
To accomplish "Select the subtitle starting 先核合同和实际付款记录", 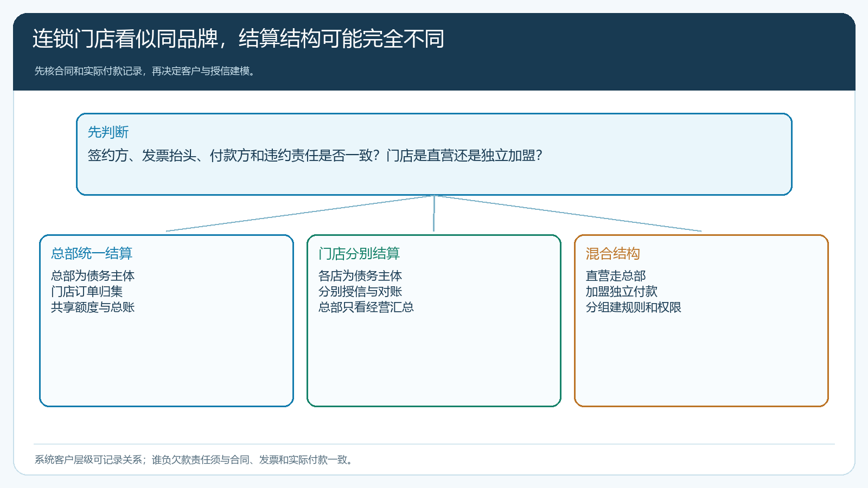I will (145, 71).
